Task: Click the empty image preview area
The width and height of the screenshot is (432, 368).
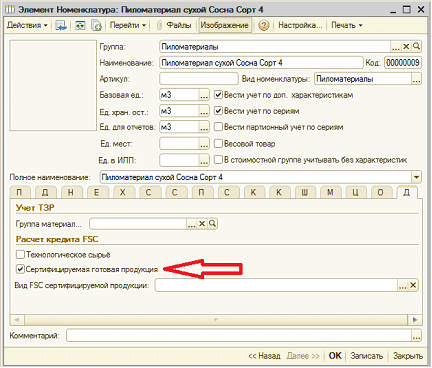Action: [x=53, y=86]
